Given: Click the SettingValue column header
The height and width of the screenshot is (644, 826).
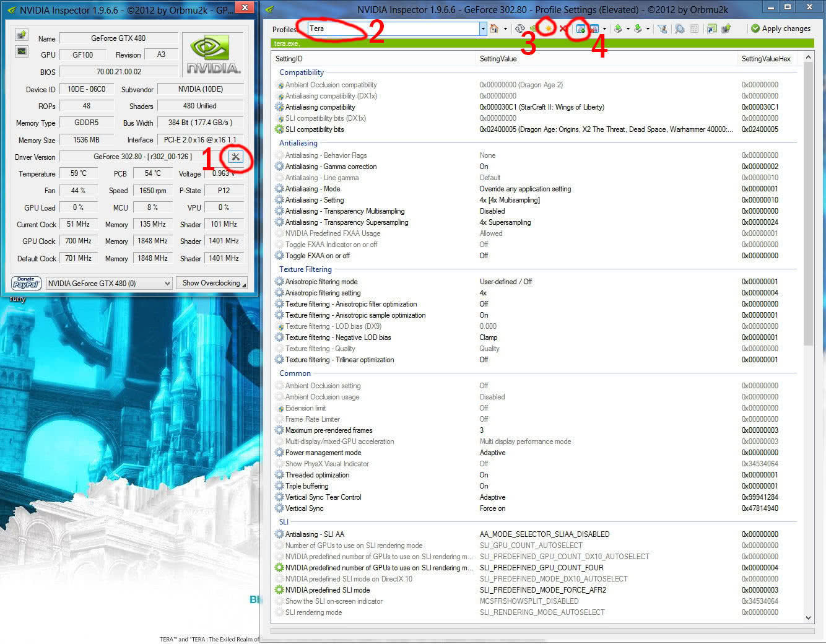Looking at the screenshot, I should [x=607, y=59].
